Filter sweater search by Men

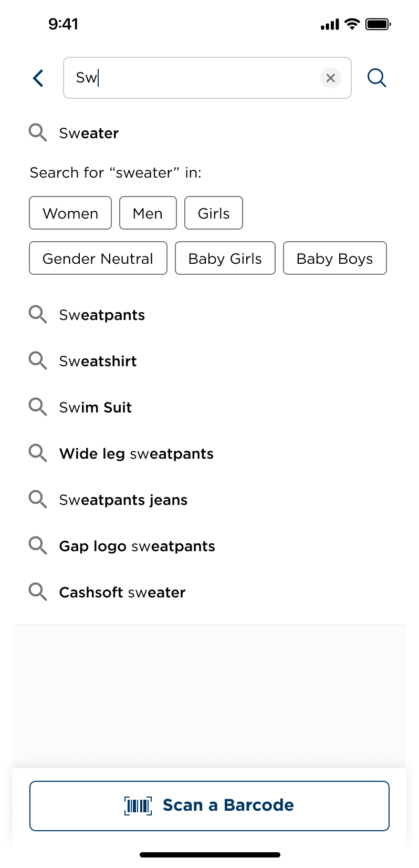(x=148, y=213)
